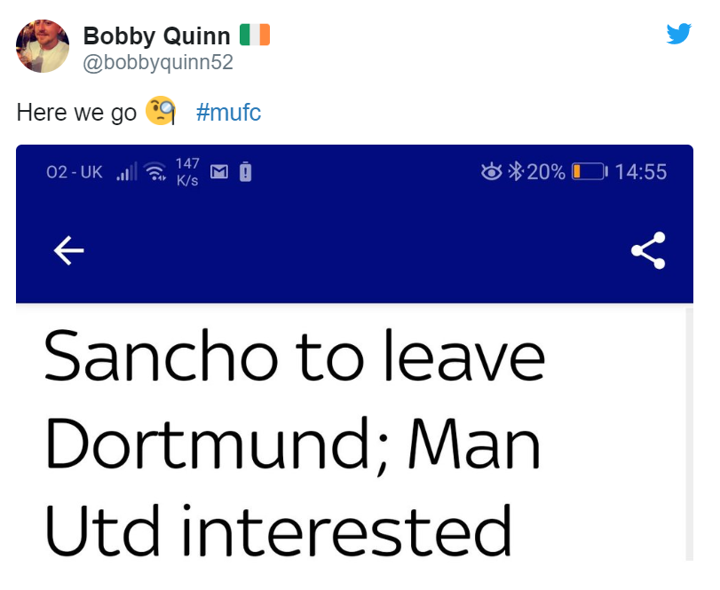The width and height of the screenshot is (720, 590).
Task: Click the battery alert notification icon
Action: coord(245,172)
